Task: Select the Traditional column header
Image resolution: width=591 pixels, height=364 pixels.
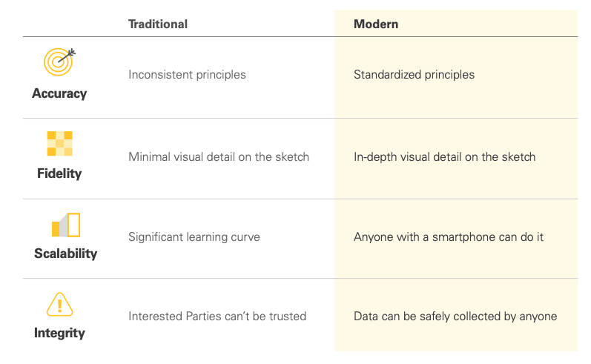Action: pyautogui.click(x=158, y=24)
